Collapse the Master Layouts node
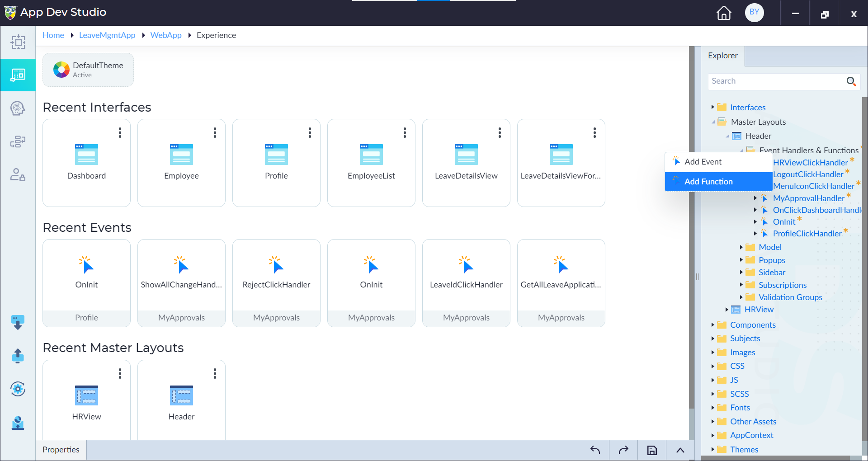The height and width of the screenshot is (461, 868). click(x=713, y=122)
